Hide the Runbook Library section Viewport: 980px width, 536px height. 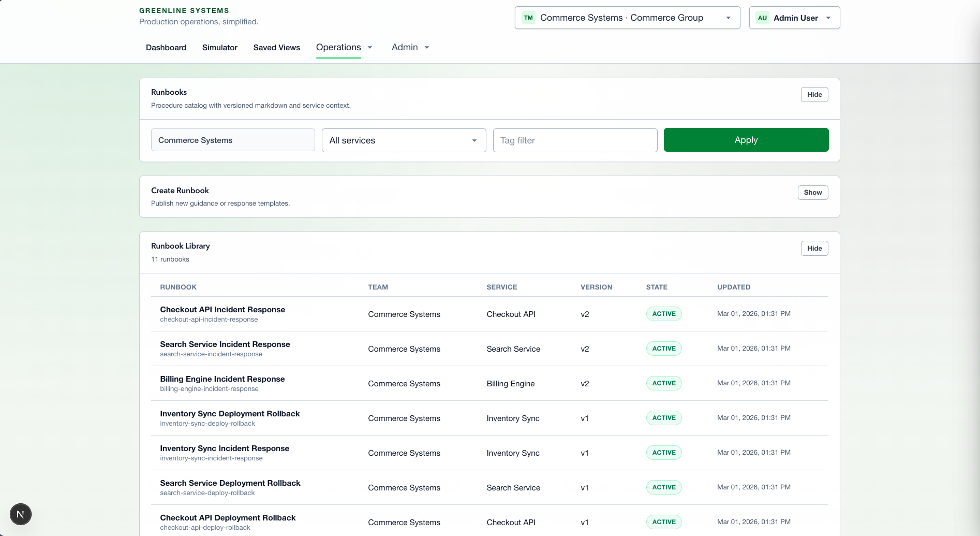[x=814, y=249]
